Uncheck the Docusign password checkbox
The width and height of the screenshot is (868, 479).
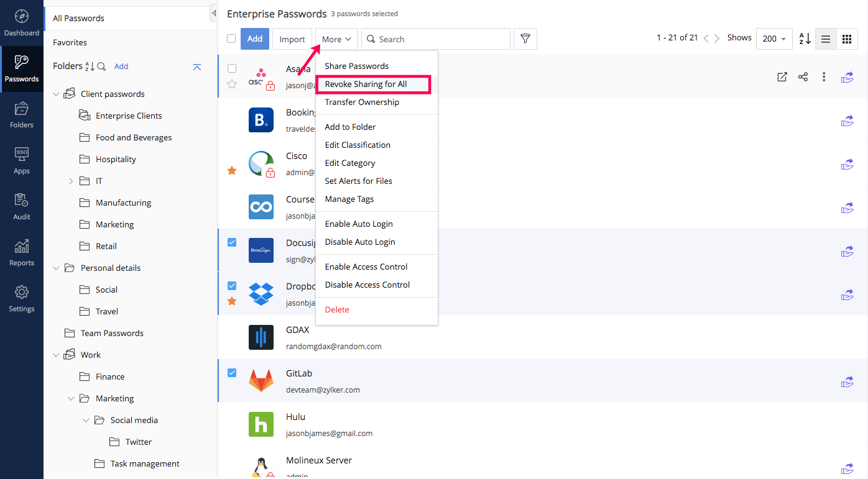[232, 242]
